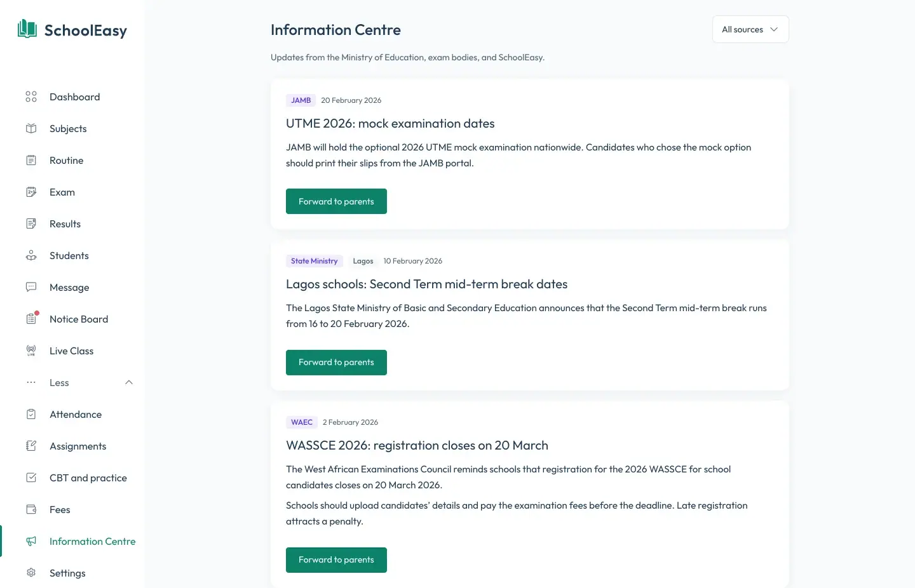Click the three-dots icon beside Less
Screen dimensions: 915x588
pos(31,382)
